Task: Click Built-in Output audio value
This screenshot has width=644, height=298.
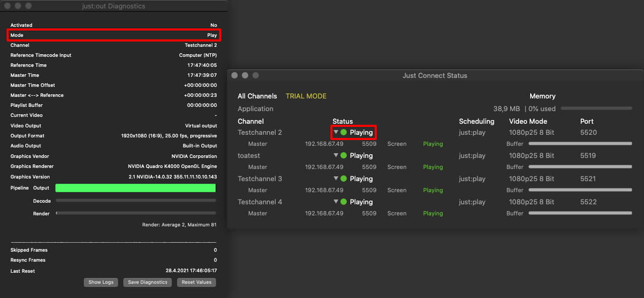Action: [x=200, y=146]
